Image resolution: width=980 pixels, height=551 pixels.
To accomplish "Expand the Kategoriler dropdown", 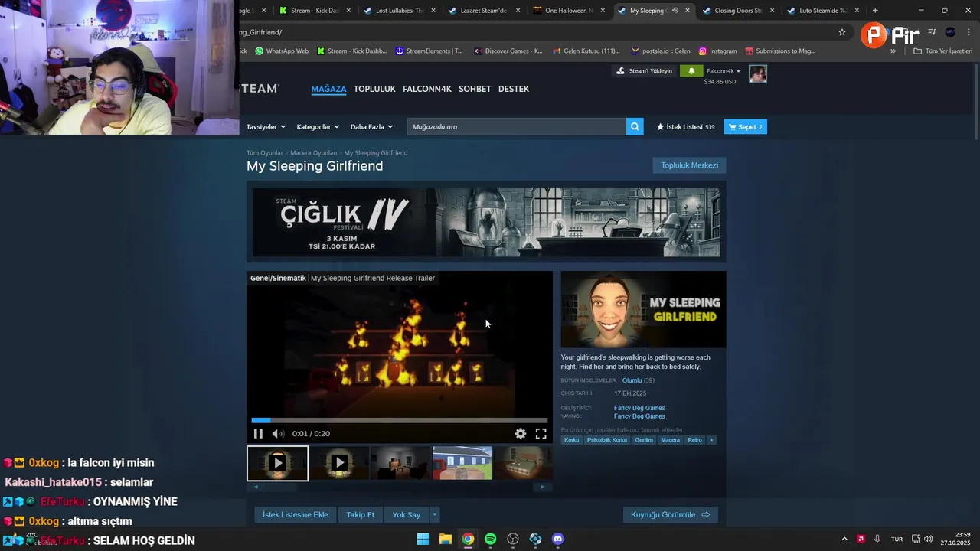I will [x=318, y=127].
